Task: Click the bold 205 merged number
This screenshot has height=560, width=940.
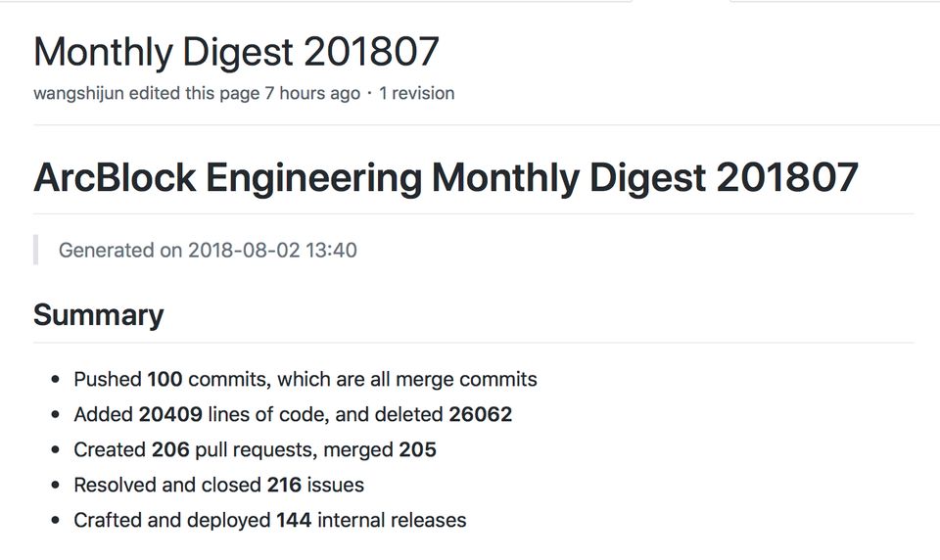Action: pos(417,449)
